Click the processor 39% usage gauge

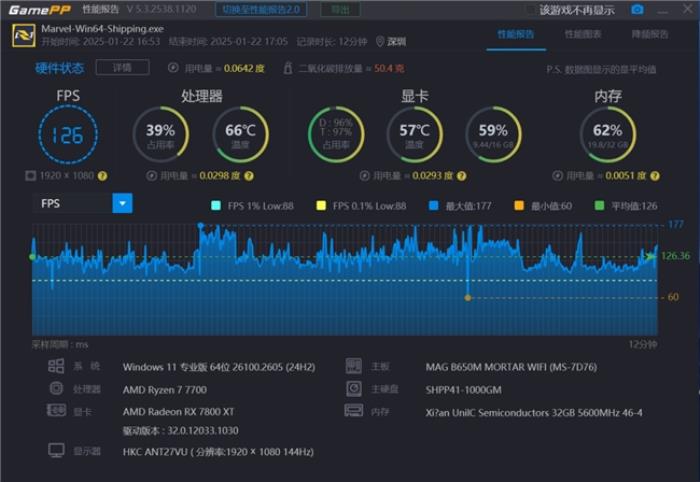[x=161, y=135]
